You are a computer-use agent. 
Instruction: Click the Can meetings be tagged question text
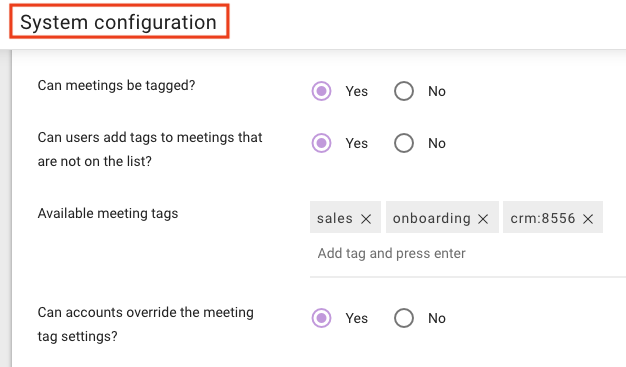[x=116, y=85]
